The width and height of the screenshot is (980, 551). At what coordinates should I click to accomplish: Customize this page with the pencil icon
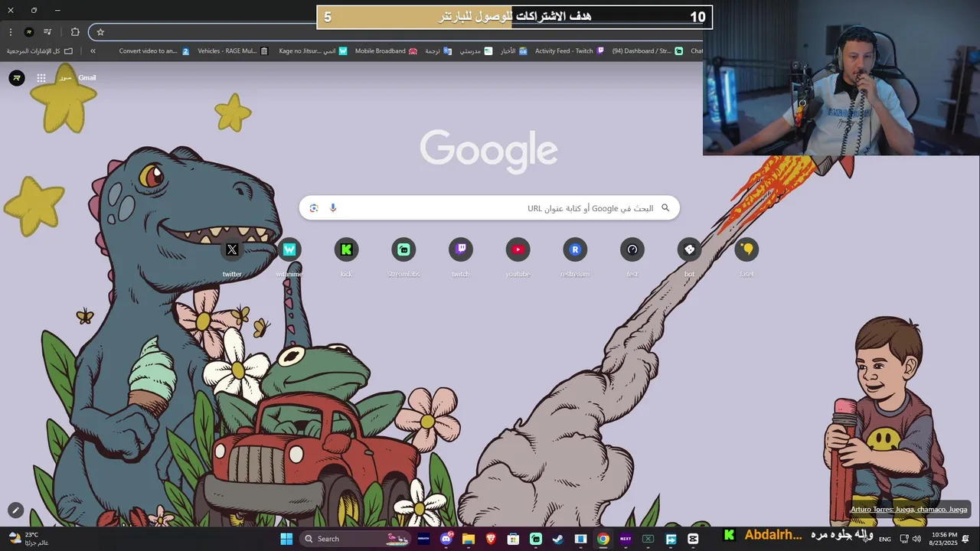pyautogui.click(x=15, y=510)
